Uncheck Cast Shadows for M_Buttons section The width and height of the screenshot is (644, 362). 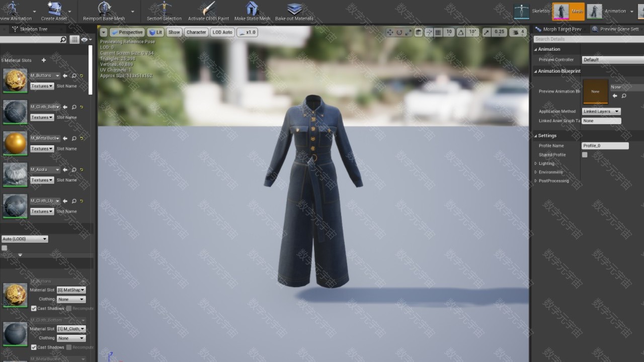(x=34, y=308)
